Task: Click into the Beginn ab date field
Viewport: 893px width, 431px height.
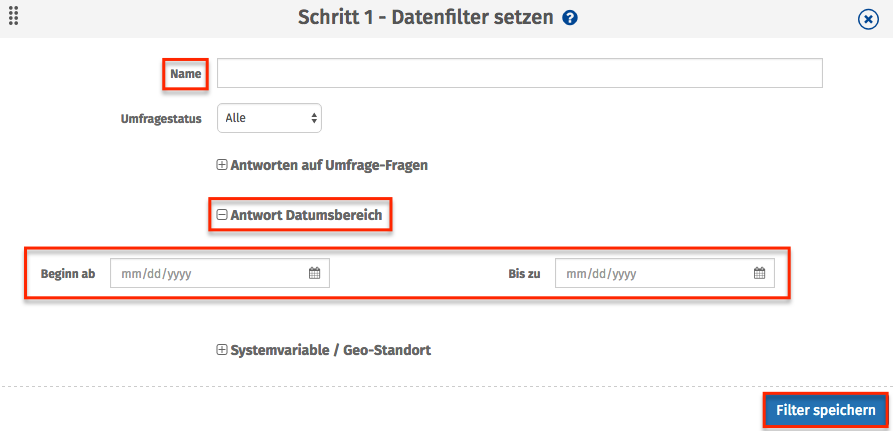Action: click(x=210, y=273)
